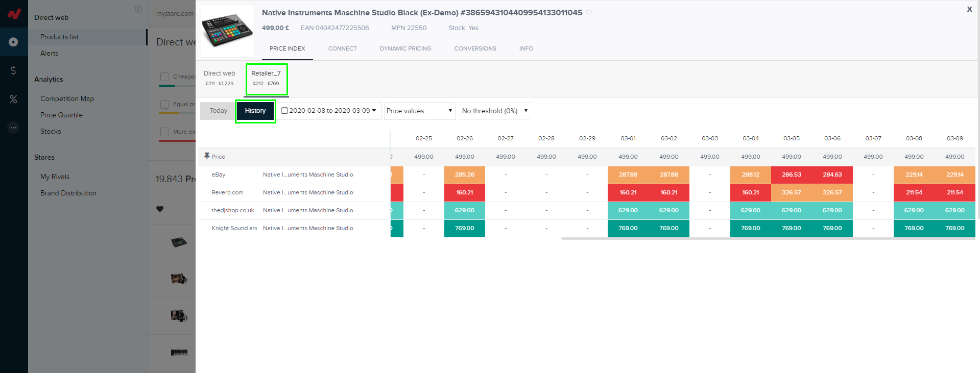
Task: Click the eBay retailer row name
Action: [219, 175]
